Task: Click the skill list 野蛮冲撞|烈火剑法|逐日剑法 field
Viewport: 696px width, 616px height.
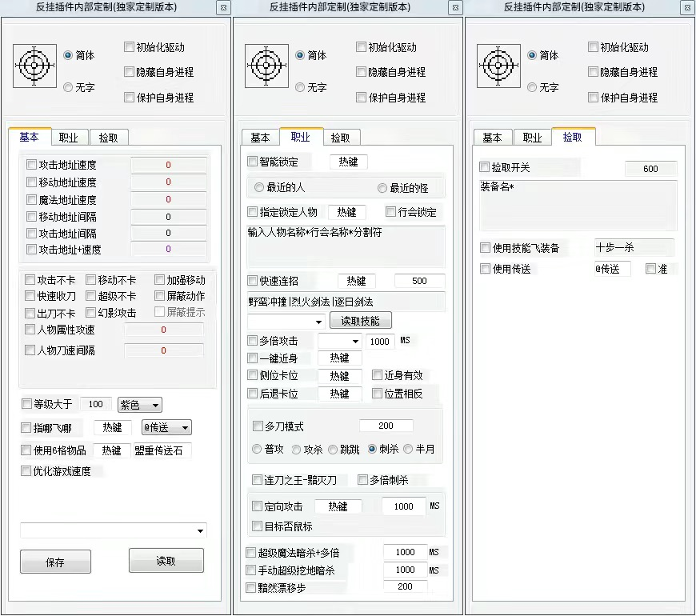Action: (x=346, y=302)
